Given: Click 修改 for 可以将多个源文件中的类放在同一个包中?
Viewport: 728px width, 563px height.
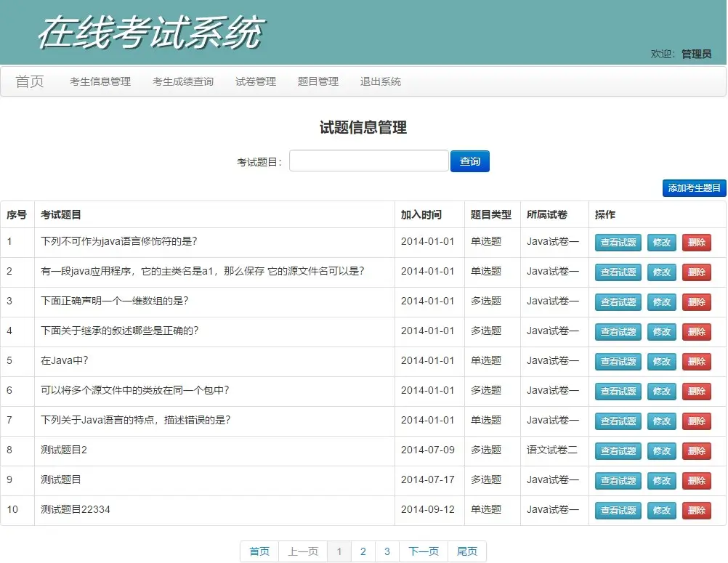Looking at the screenshot, I should click(x=660, y=391).
